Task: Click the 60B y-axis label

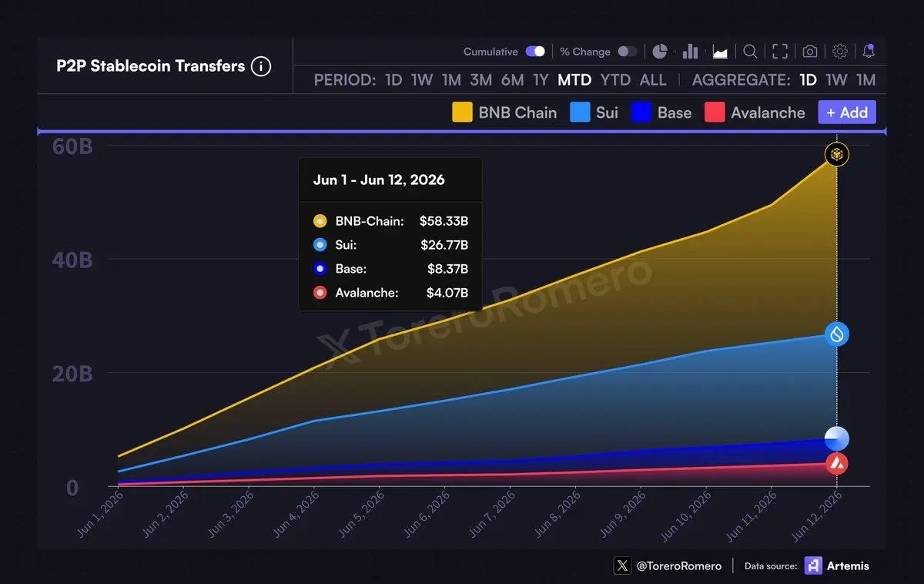Action: (x=72, y=146)
